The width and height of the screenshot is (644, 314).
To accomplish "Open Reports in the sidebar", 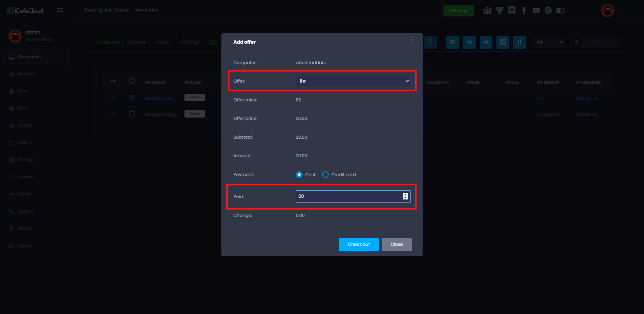I will click(x=25, y=177).
